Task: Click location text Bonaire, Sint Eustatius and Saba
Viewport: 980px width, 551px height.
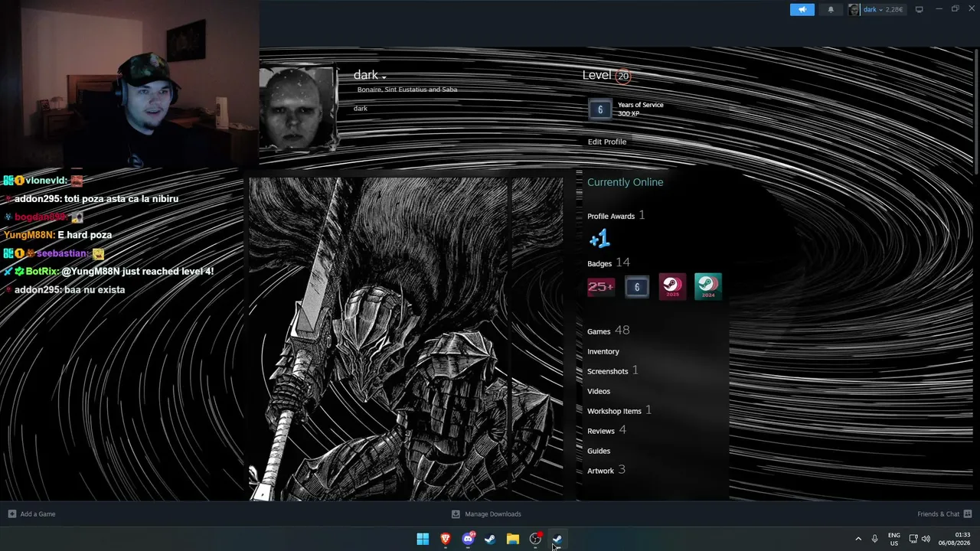Action: [407, 90]
